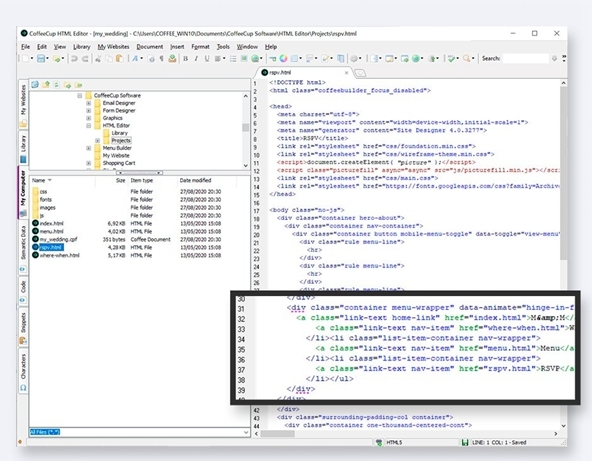Click the Copy icon in toolbar

(x=109, y=59)
